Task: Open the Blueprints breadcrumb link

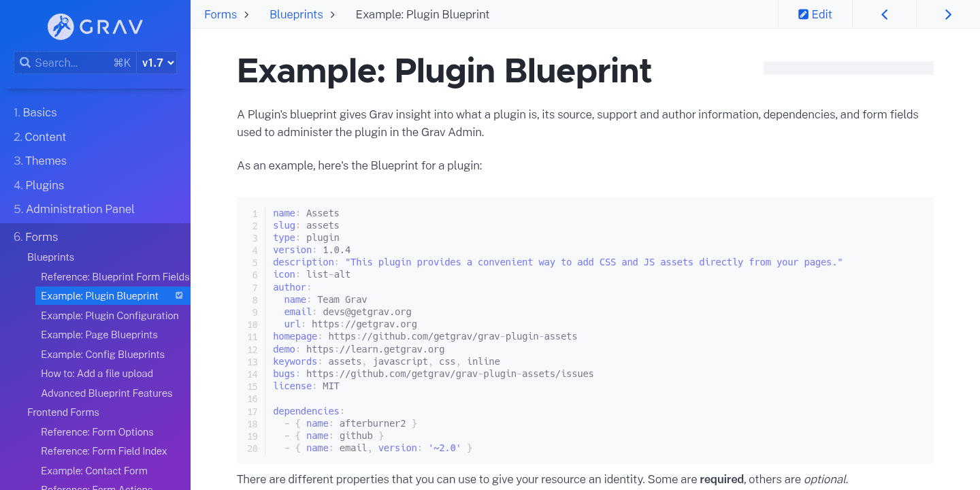Action: (x=295, y=14)
